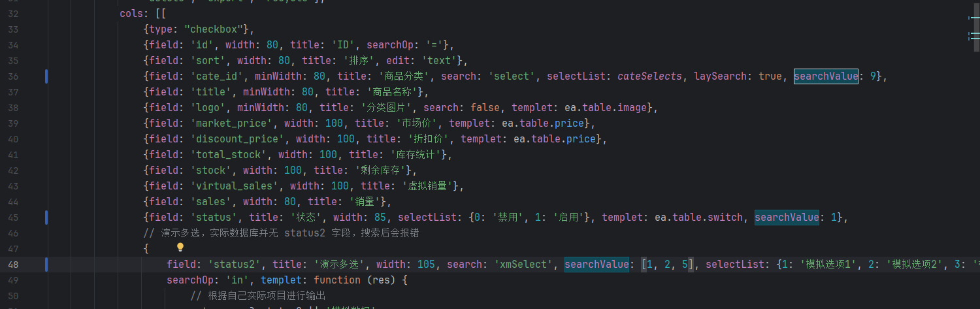The height and width of the screenshot is (309, 980).
Task: Click the 'xmSelect' search string
Action: [x=524, y=264]
